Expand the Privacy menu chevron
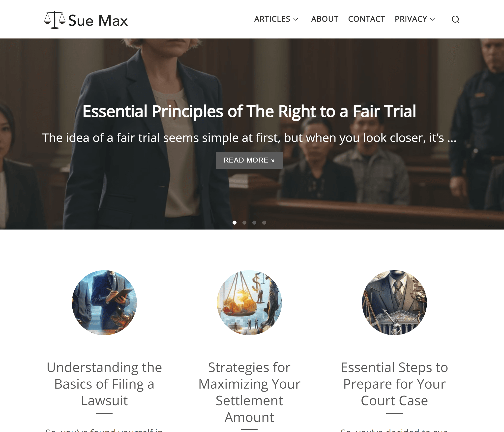This screenshot has height=432, width=504. [432, 19]
